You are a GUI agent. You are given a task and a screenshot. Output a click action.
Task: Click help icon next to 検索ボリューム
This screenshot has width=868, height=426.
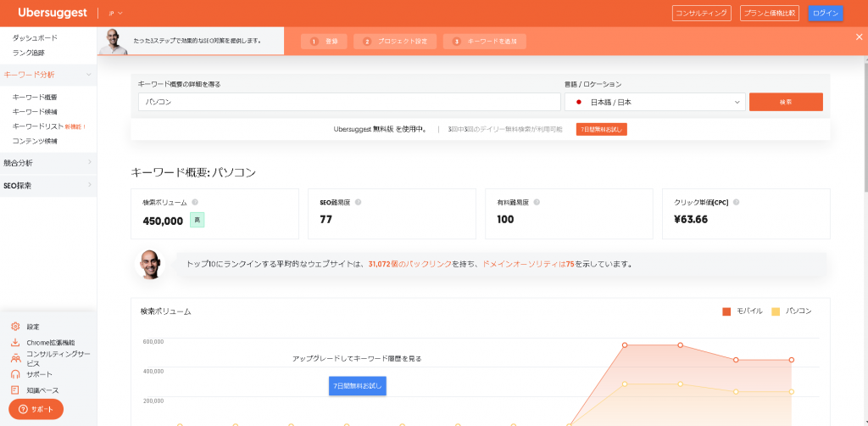pyautogui.click(x=195, y=203)
